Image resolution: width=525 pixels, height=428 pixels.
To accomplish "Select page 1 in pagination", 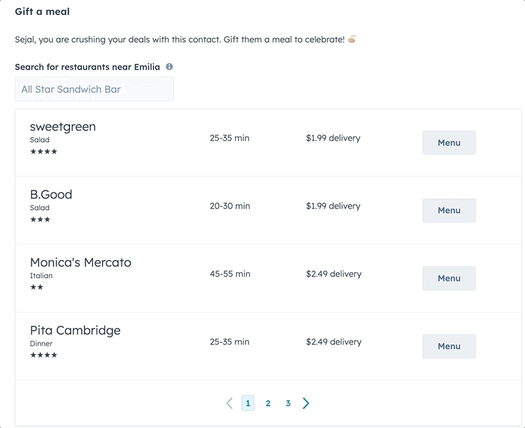I will click(x=248, y=403).
